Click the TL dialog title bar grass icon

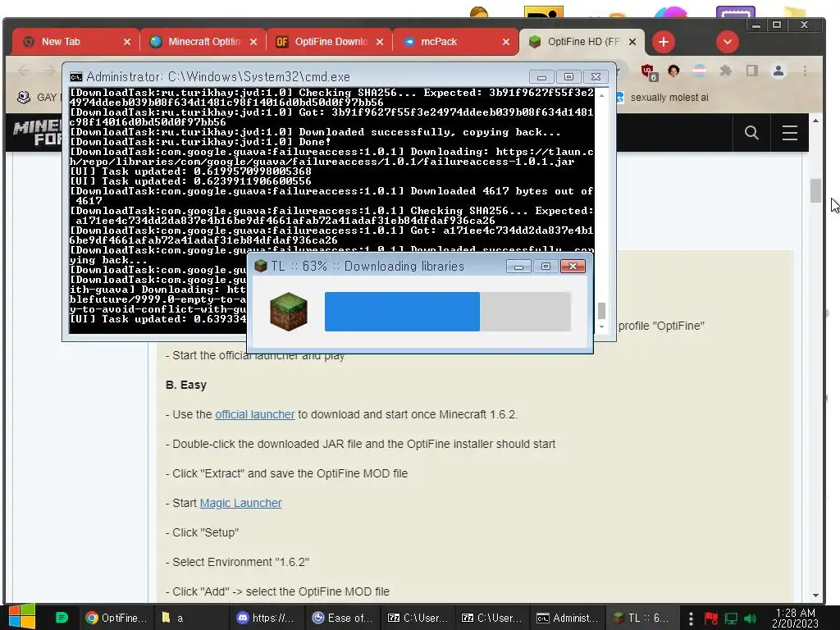pyautogui.click(x=260, y=267)
